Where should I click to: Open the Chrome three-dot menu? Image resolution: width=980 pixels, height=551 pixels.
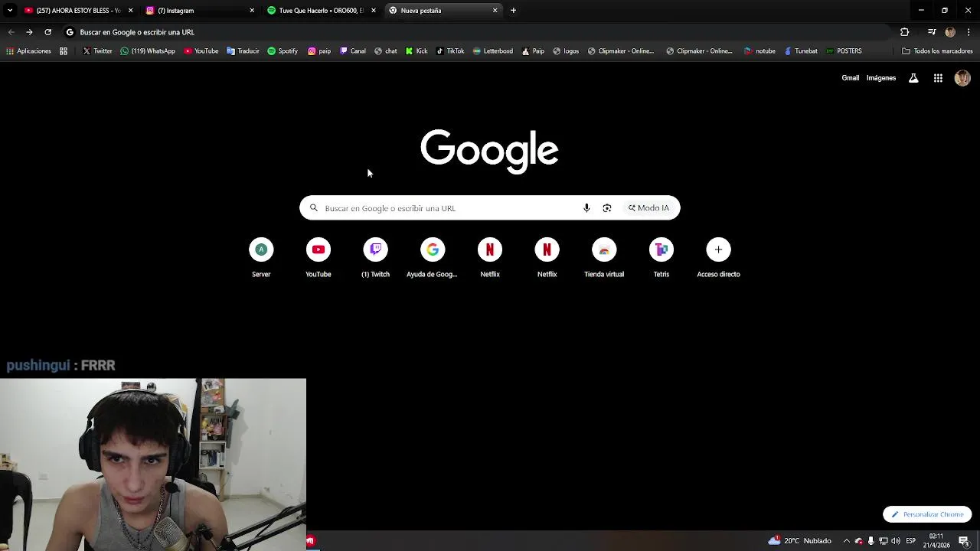pyautogui.click(x=969, y=32)
